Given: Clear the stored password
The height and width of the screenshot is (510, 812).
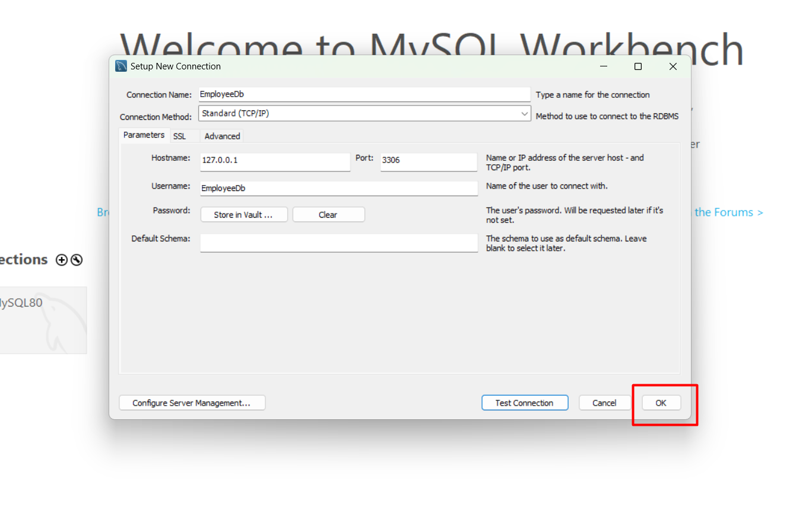Looking at the screenshot, I should 328,215.
